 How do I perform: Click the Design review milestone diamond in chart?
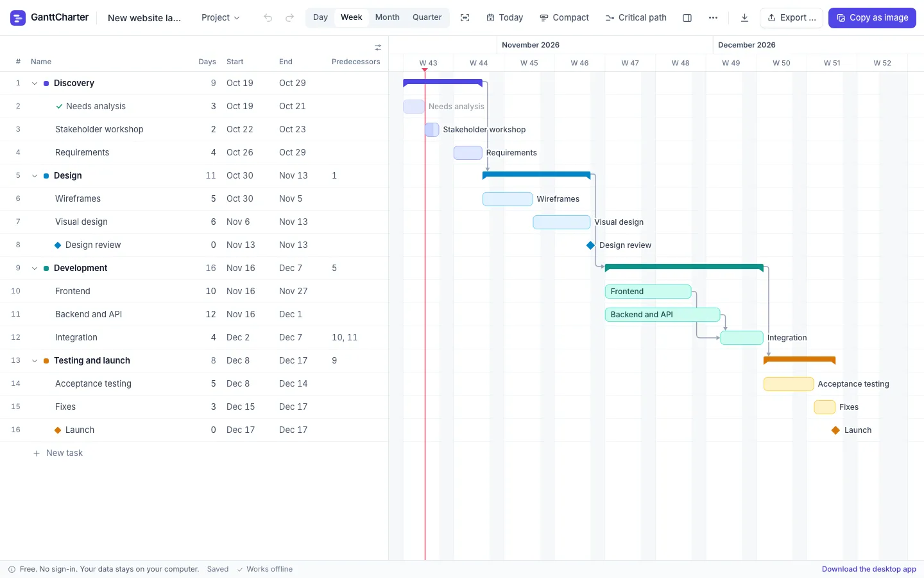[590, 245]
